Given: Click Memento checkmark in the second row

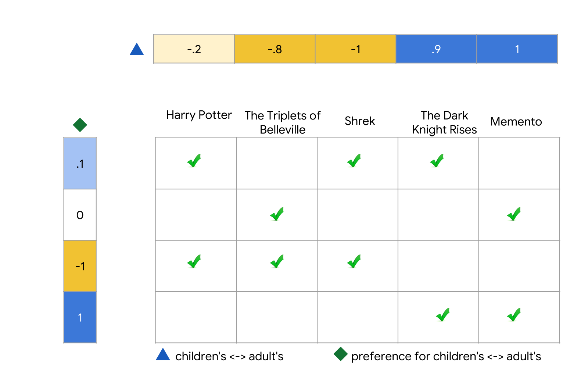Looking at the screenshot, I should tap(514, 214).
